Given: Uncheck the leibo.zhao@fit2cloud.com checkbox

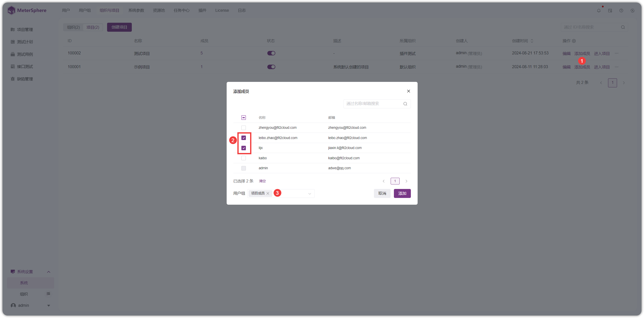Looking at the screenshot, I should [x=244, y=138].
